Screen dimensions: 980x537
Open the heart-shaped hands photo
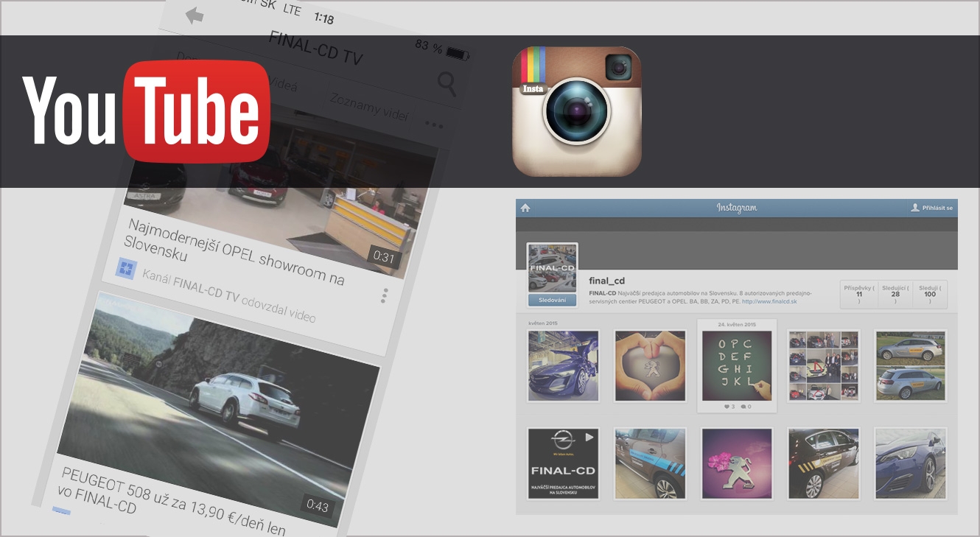650,365
